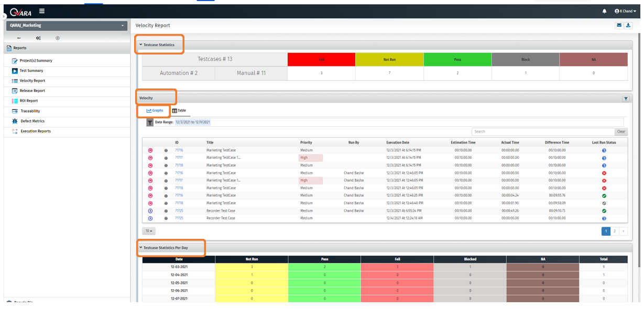Screen dimensions: 644x309
Task: Click the globe icon in 12/4/2021 row
Action: (166, 218)
